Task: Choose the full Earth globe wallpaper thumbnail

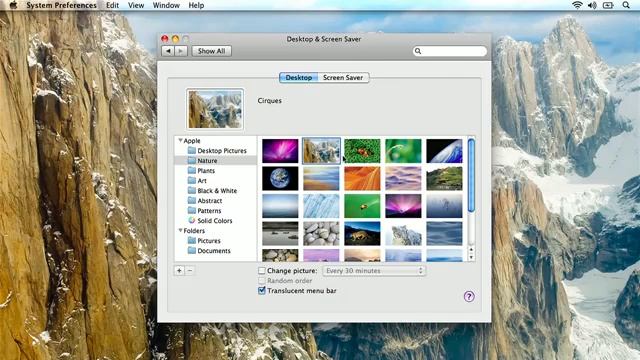Action: (x=280, y=178)
